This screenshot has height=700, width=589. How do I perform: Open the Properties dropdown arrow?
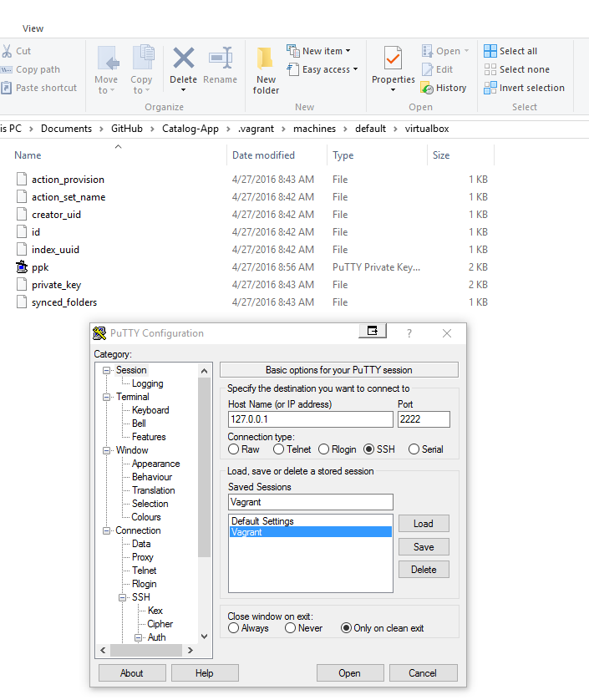pos(393,90)
